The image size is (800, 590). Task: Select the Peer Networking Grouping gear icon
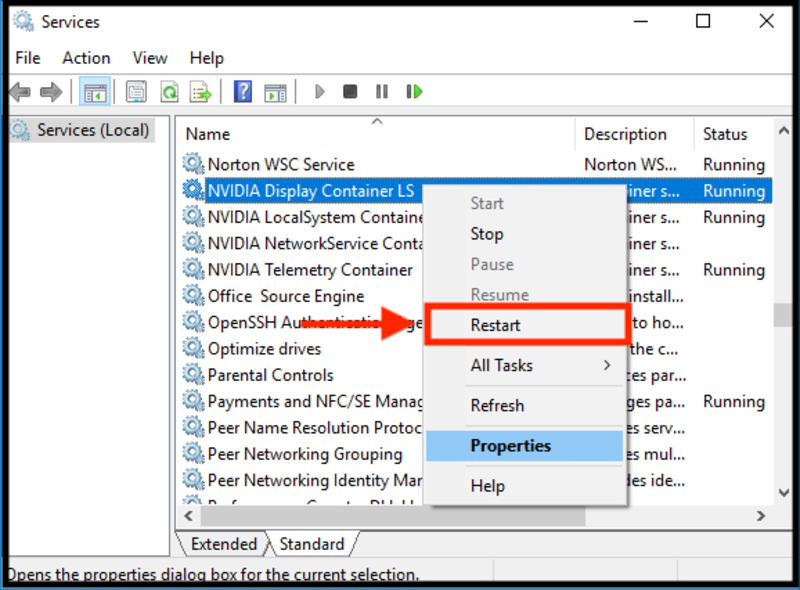click(x=193, y=453)
